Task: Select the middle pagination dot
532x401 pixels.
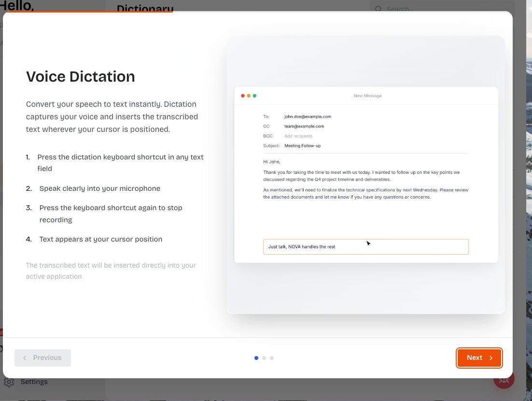Action: (264, 358)
